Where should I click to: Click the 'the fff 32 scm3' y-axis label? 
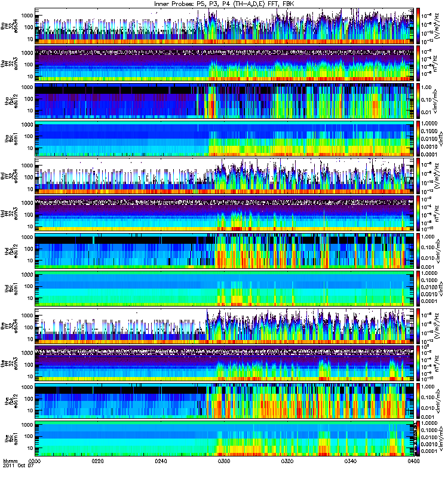(x=9, y=363)
